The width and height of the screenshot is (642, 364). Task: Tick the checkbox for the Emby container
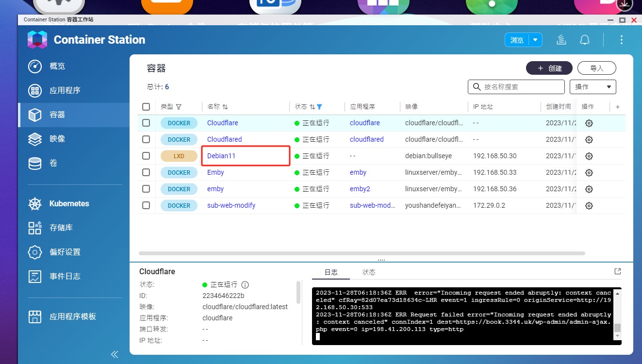pyautogui.click(x=146, y=172)
